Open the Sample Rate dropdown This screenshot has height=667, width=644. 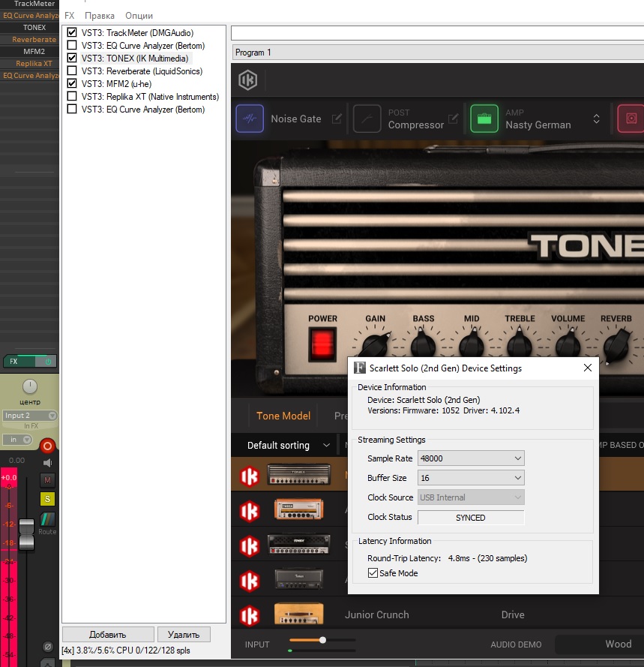471,458
